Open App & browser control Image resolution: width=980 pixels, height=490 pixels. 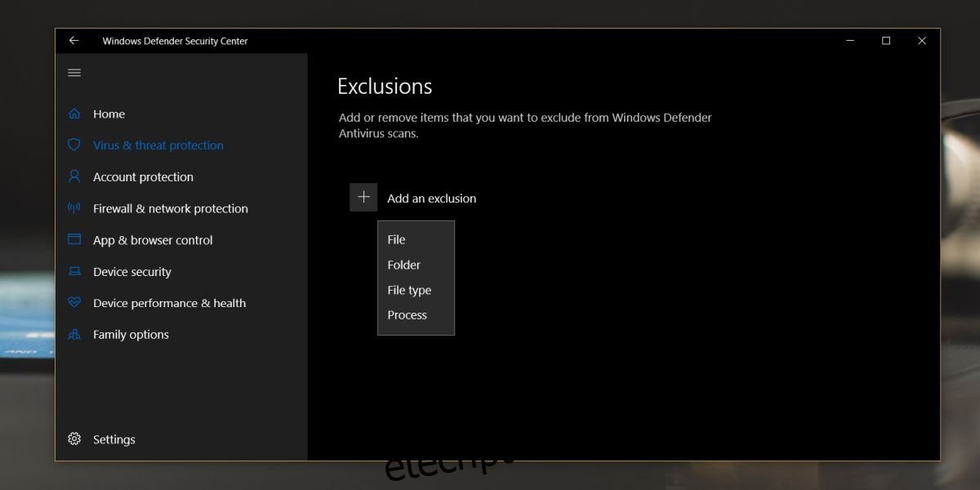(x=153, y=240)
